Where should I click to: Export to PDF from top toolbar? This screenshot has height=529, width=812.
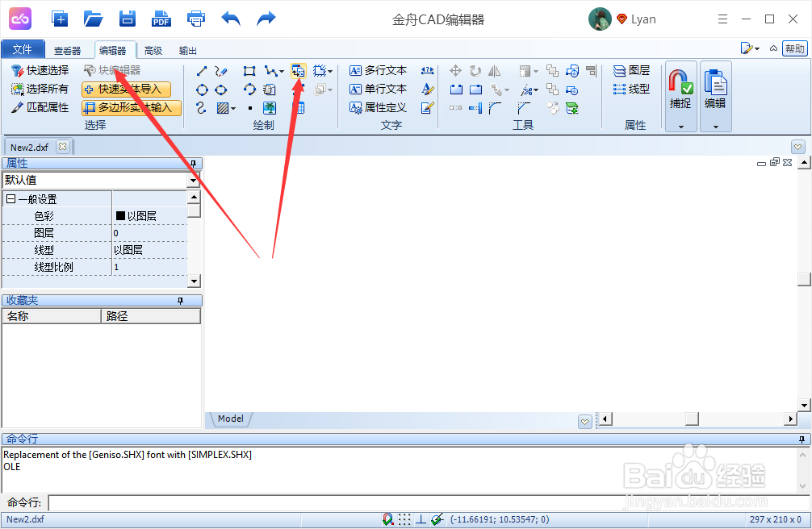coord(161,19)
